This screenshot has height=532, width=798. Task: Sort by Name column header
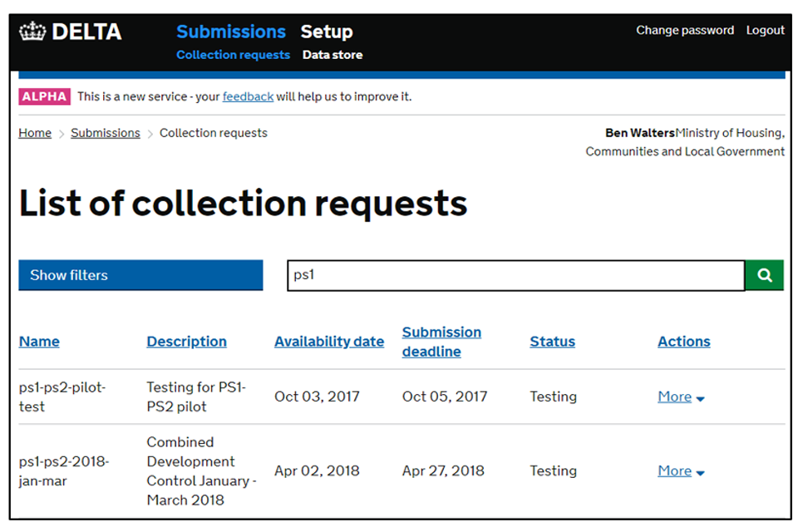(39, 342)
